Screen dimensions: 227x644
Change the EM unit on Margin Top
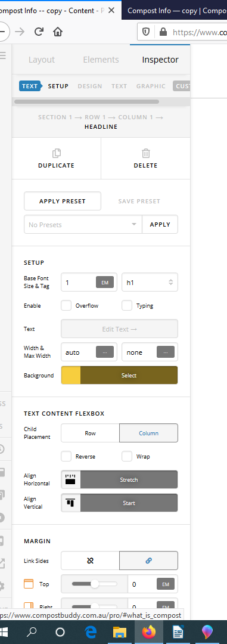point(166,584)
